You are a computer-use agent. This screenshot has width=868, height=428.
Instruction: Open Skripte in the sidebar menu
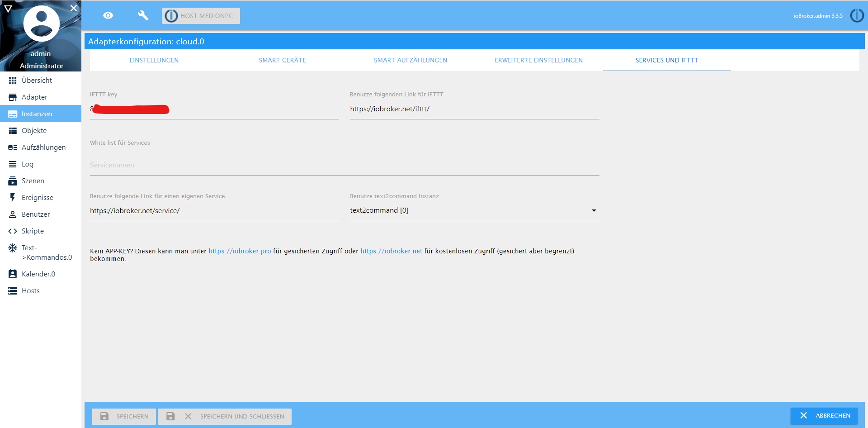[x=41, y=231]
